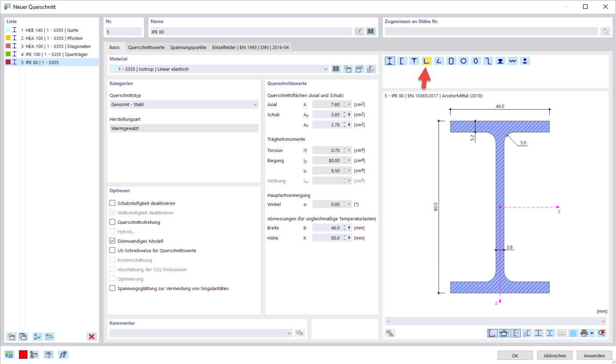Viewport: 616px width, 364px height.
Task: Open the formula fx icon at the bottom
Action: 63,355
